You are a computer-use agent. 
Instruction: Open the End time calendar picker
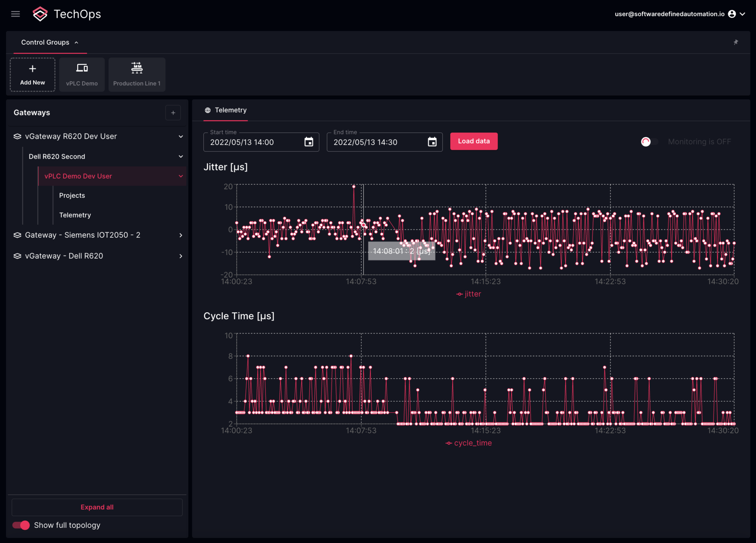coord(432,142)
